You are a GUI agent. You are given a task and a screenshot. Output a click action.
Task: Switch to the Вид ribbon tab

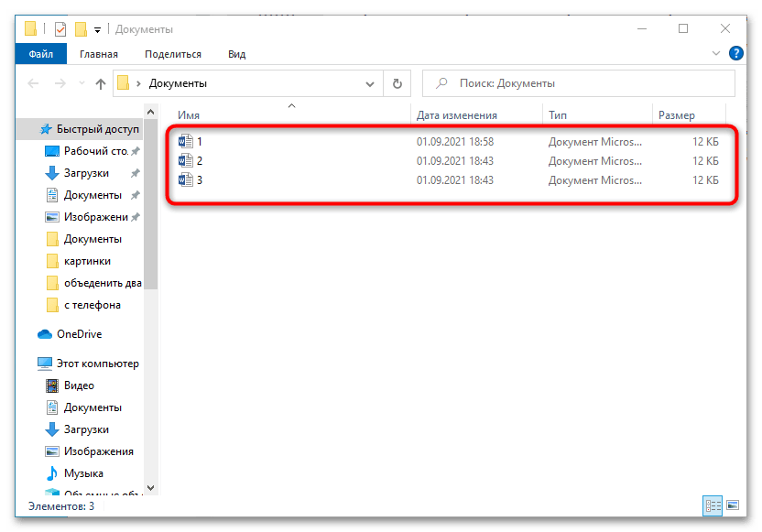click(x=236, y=54)
